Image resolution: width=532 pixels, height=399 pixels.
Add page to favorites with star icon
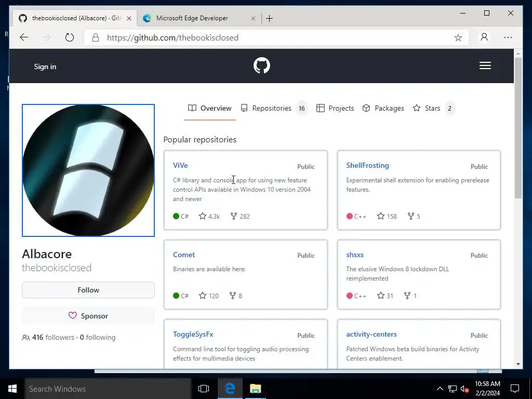(x=458, y=37)
